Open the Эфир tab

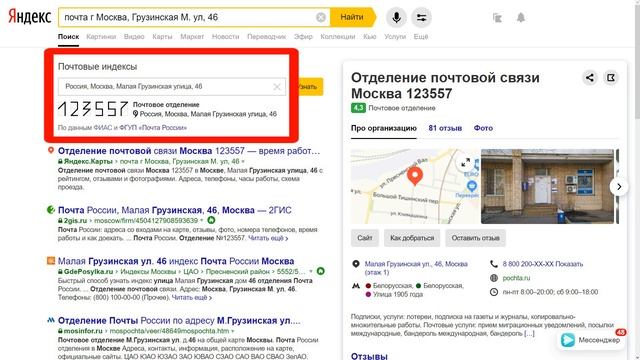click(x=303, y=36)
